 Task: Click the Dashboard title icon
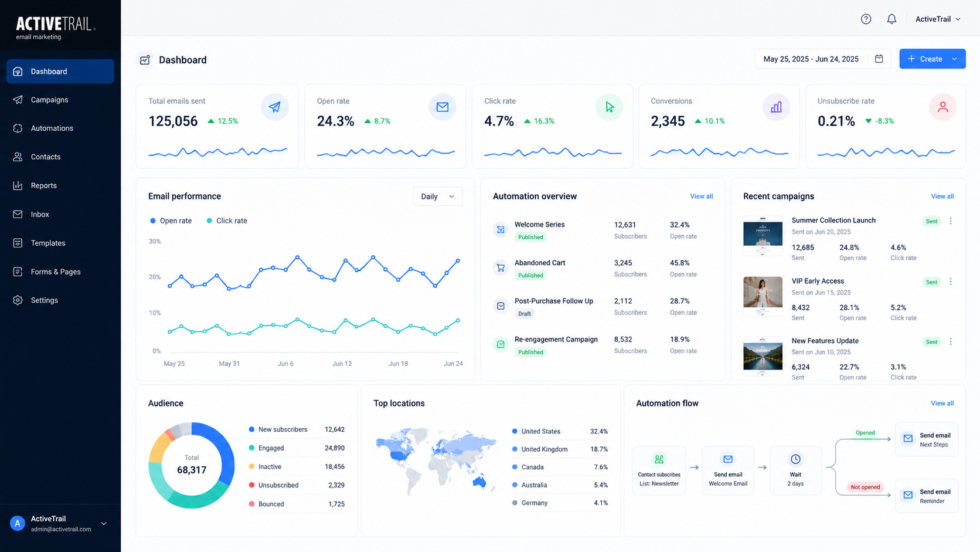145,60
